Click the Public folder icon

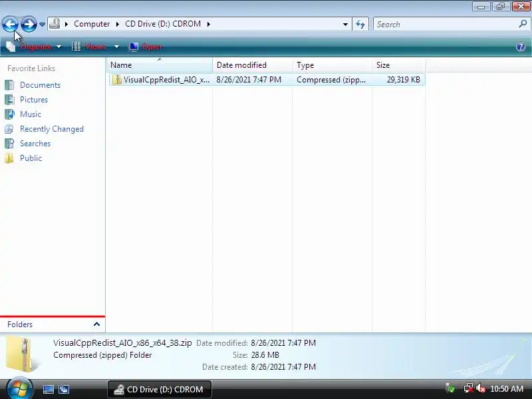coord(9,158)
